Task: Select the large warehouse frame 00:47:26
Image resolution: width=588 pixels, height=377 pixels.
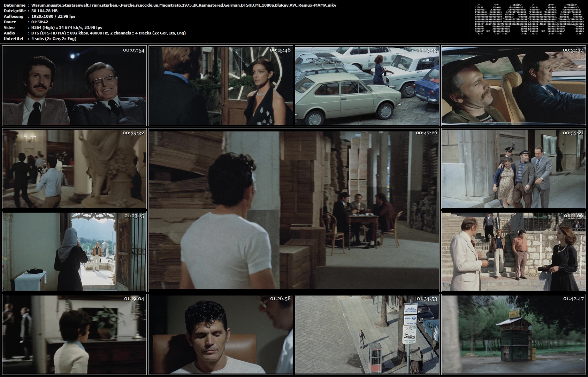Action: tap(294, 210)
